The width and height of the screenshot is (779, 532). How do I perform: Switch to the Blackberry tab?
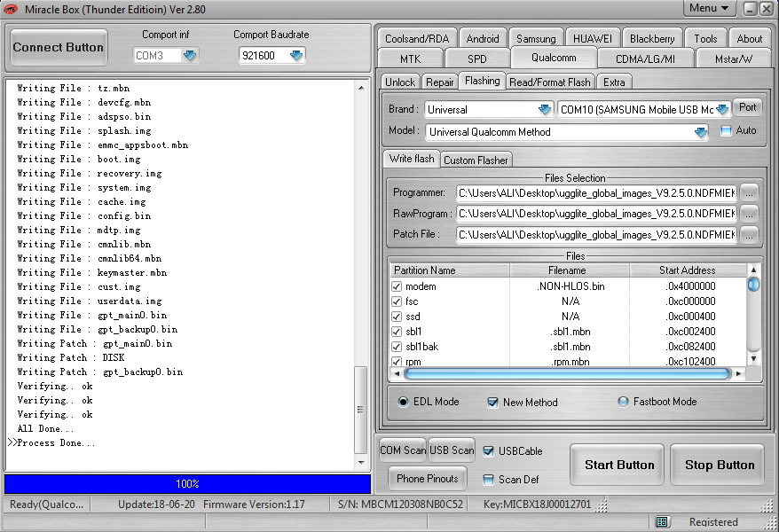pyautogui.click(x=652, y=39)
